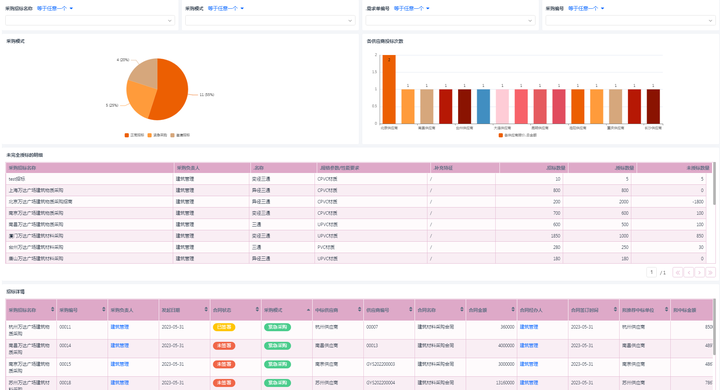Expand the 采购编号 filter combo box
This screenshot has width=720, height=390.
(x=630, y=21)
